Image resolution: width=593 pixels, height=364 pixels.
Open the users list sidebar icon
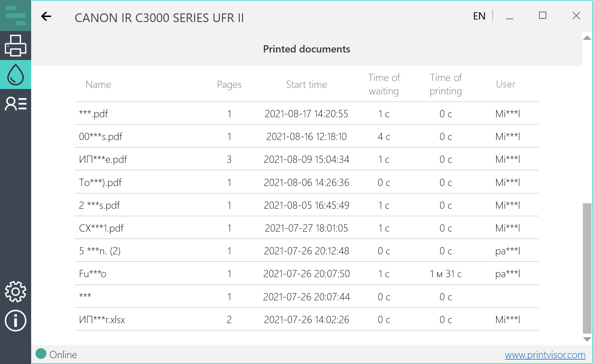pyautogui.click(x=16, y=104)
